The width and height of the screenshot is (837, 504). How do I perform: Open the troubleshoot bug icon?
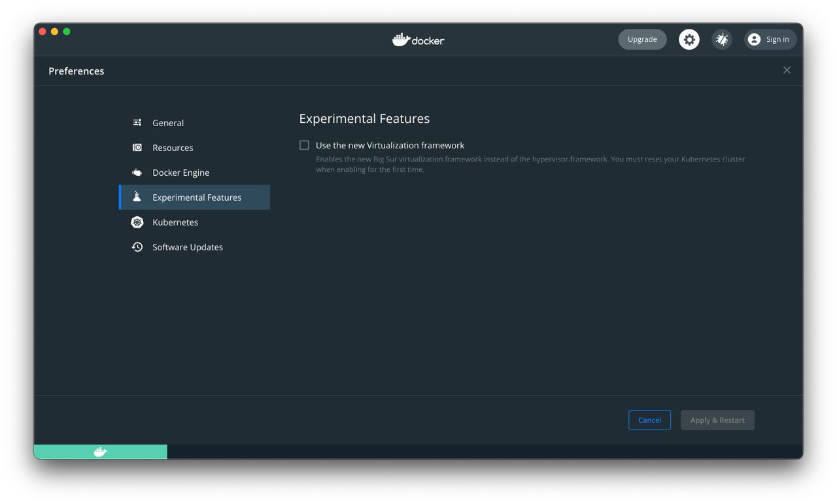[722, 39]
